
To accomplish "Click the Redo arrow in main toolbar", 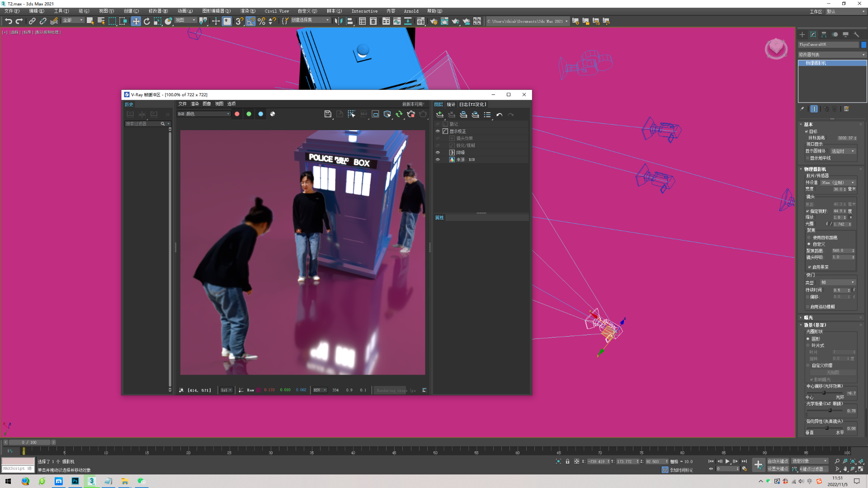I will click(19, 21).
